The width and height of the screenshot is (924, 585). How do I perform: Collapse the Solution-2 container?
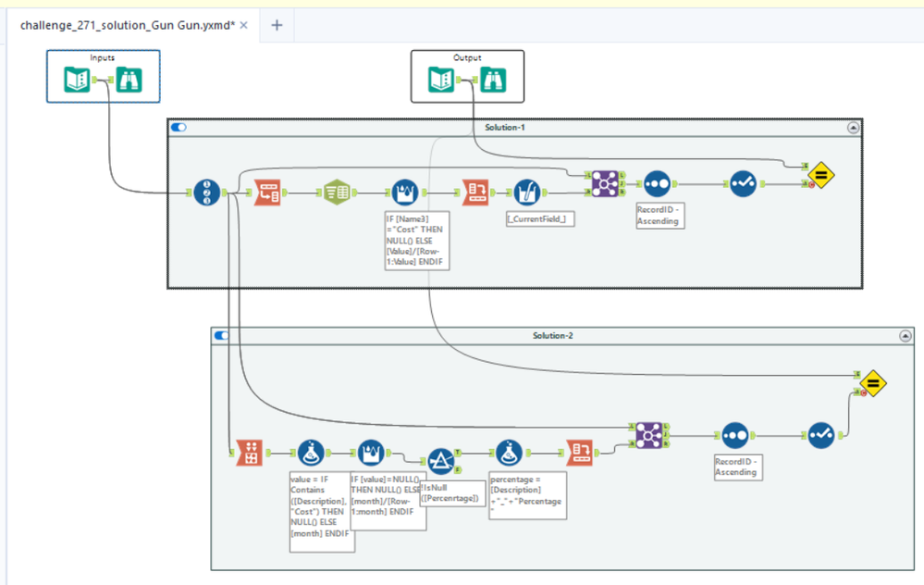[x=906, y=336]
